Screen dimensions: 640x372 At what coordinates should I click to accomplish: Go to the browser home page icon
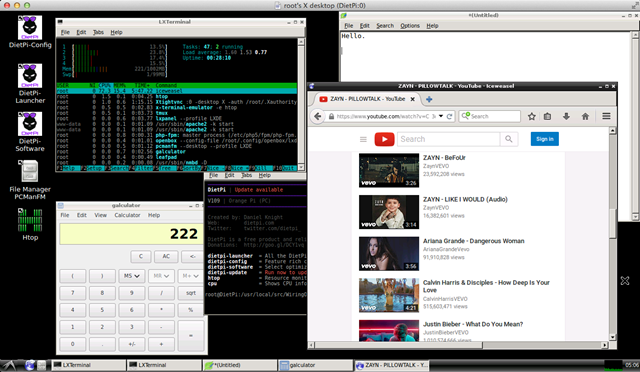coord(585,116)
